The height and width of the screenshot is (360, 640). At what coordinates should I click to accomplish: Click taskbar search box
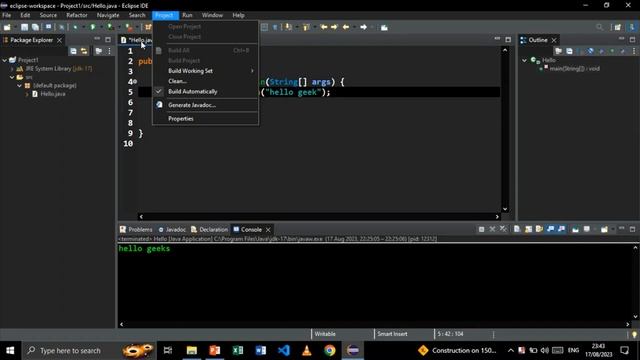(x=89, y=350)
